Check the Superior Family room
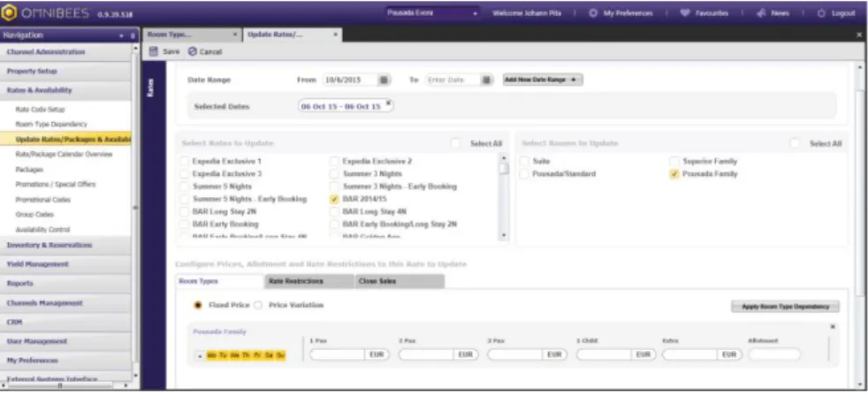This screenshot has height=396, width=868. (674, 161)
